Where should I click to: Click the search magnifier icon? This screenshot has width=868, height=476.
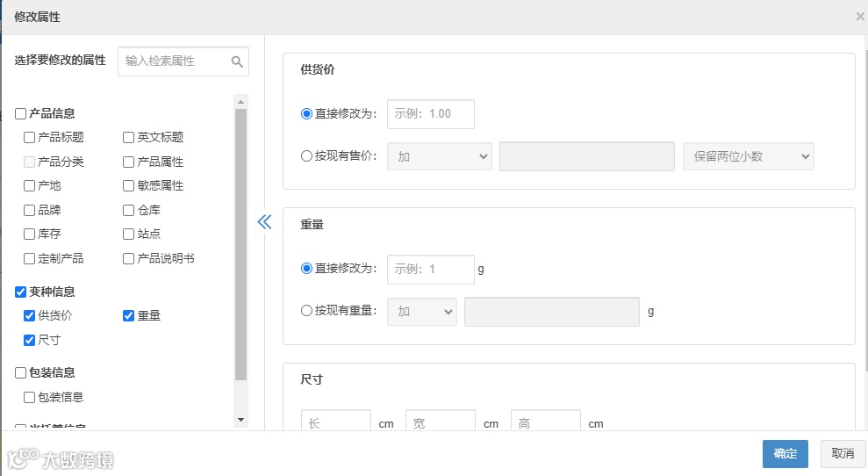237,61
